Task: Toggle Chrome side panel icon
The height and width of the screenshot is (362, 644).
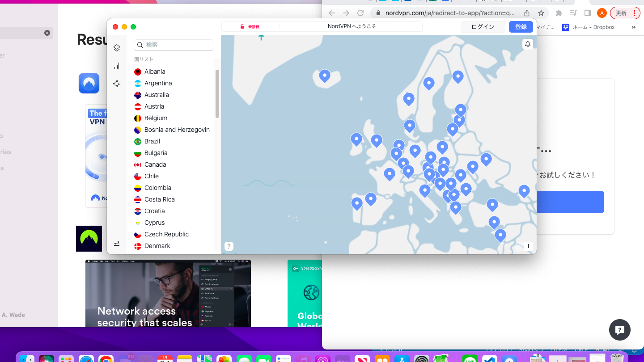Action: pyautogui.click(x=588, y=13)
